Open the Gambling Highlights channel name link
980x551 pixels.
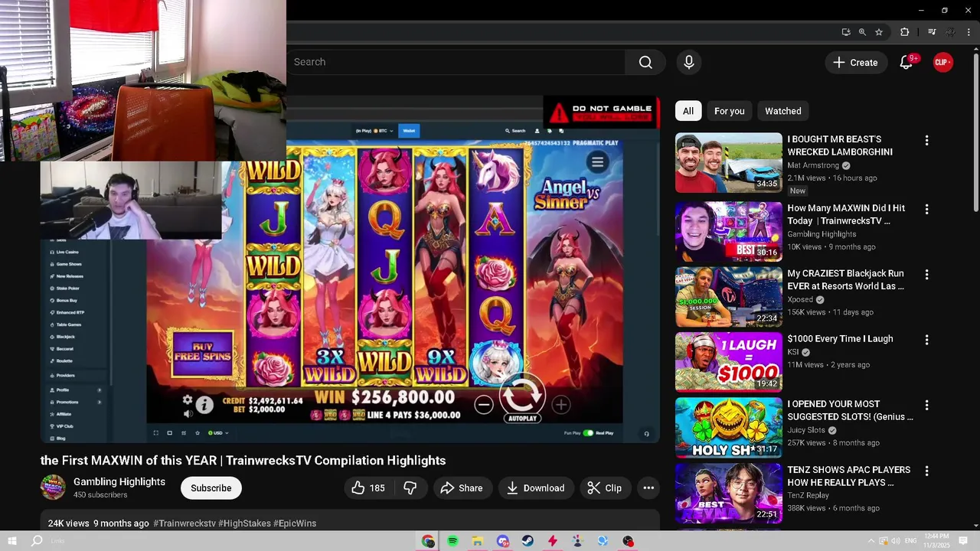[119, 481]
